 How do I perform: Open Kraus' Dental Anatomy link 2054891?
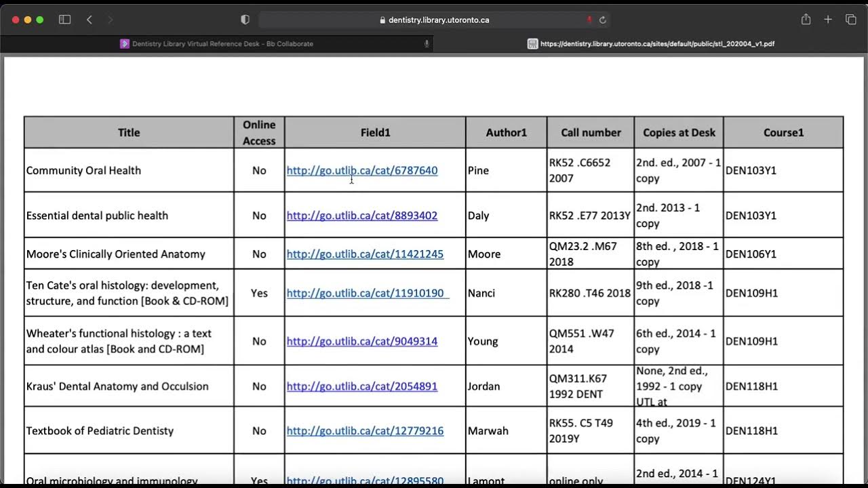click(362, 386)
